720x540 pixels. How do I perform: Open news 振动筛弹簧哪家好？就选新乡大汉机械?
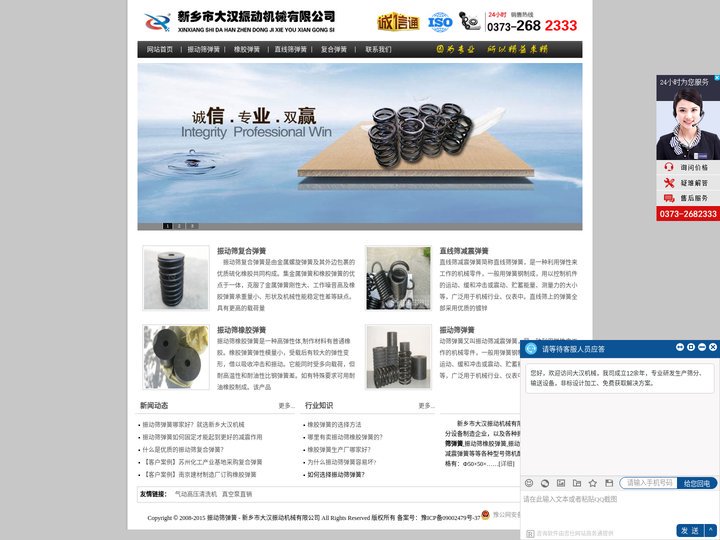click(x=193, y=425)
